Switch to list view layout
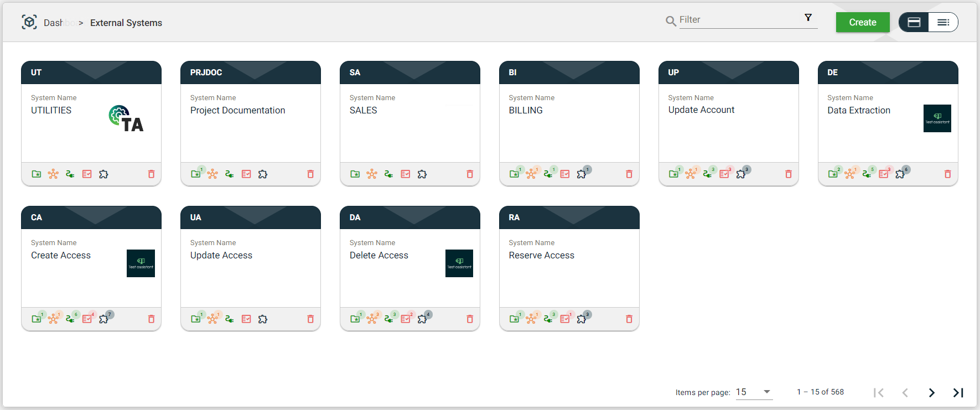 (943, 22)
